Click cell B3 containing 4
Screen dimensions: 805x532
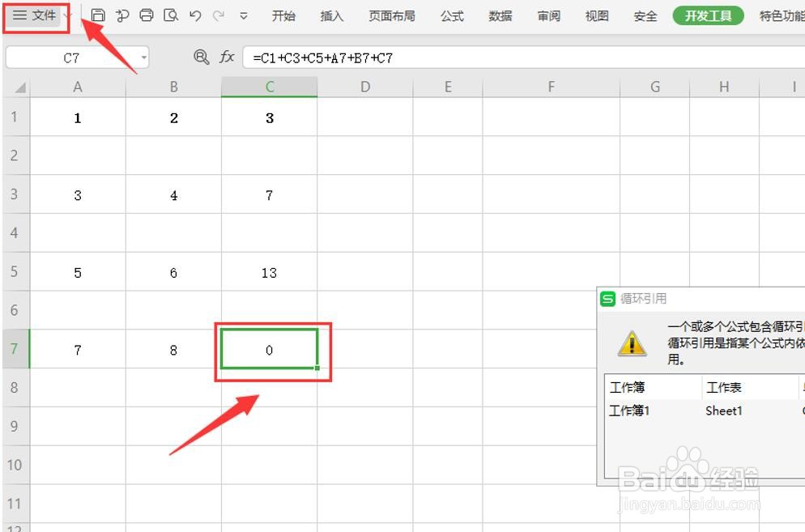pyautogui.click(x=173, y=194)
